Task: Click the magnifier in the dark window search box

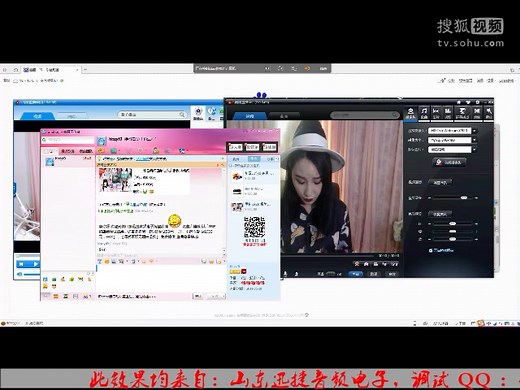Action: pos(395,115)
